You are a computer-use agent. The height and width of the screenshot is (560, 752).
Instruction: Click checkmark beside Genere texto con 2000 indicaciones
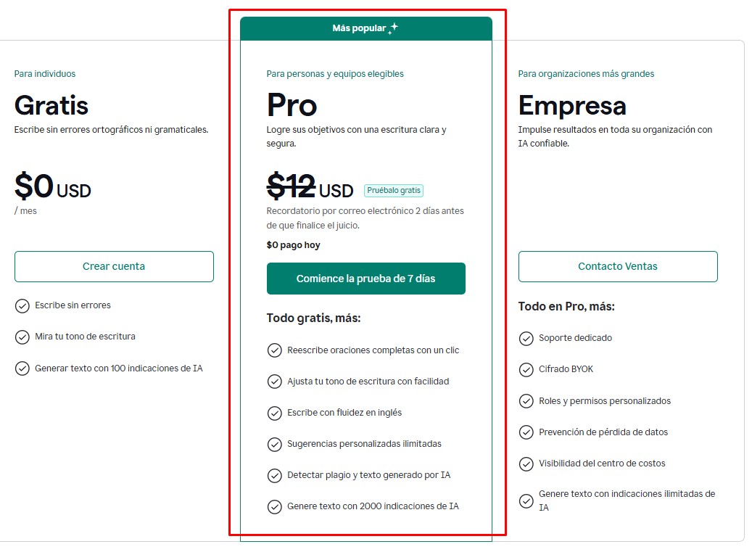[x=275, y=507]
